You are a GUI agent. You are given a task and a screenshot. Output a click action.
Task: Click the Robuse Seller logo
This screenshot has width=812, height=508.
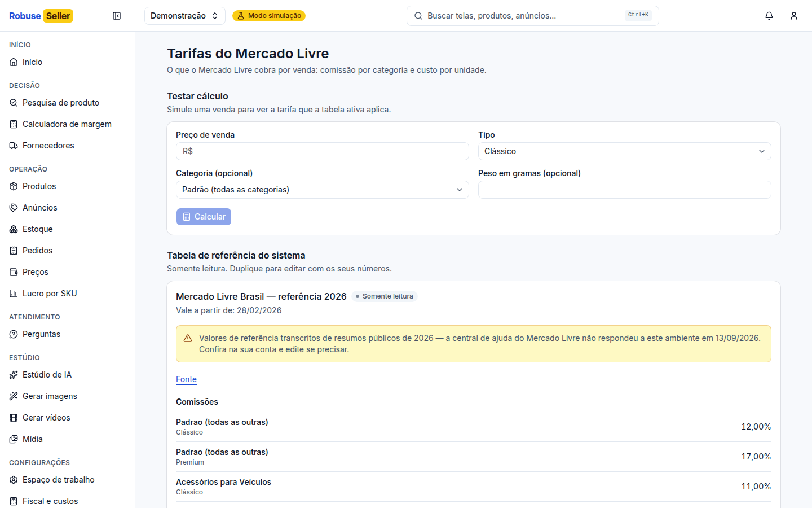tap(41, 16)
